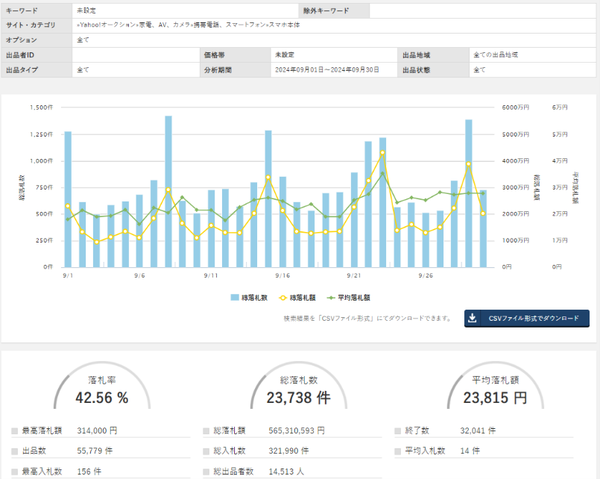Click the 6万円 outer right axis label
Viewport: 600px width, 479px height.
pyautogui.click(x=560, y=108)
